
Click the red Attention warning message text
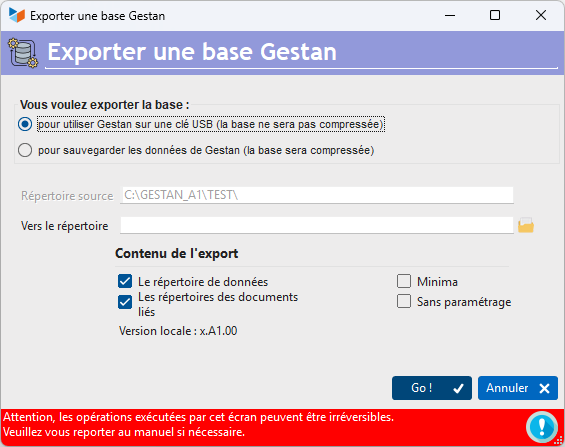199,424
